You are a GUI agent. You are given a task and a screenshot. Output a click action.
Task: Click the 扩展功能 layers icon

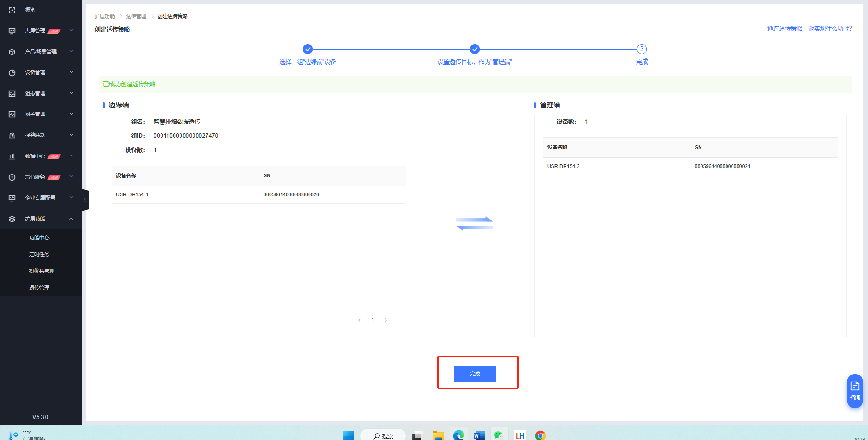[13, 219]
